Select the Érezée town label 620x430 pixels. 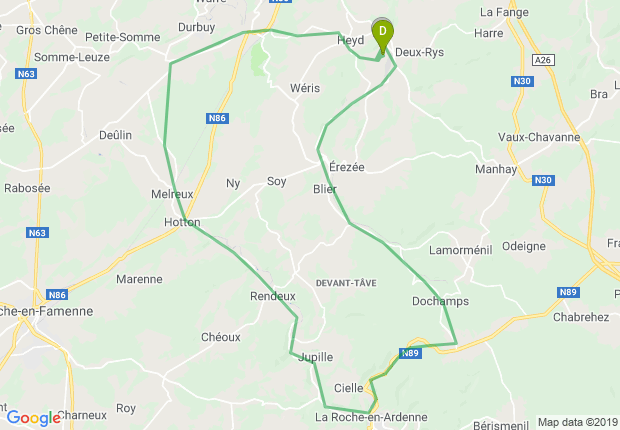coord(347,167)
